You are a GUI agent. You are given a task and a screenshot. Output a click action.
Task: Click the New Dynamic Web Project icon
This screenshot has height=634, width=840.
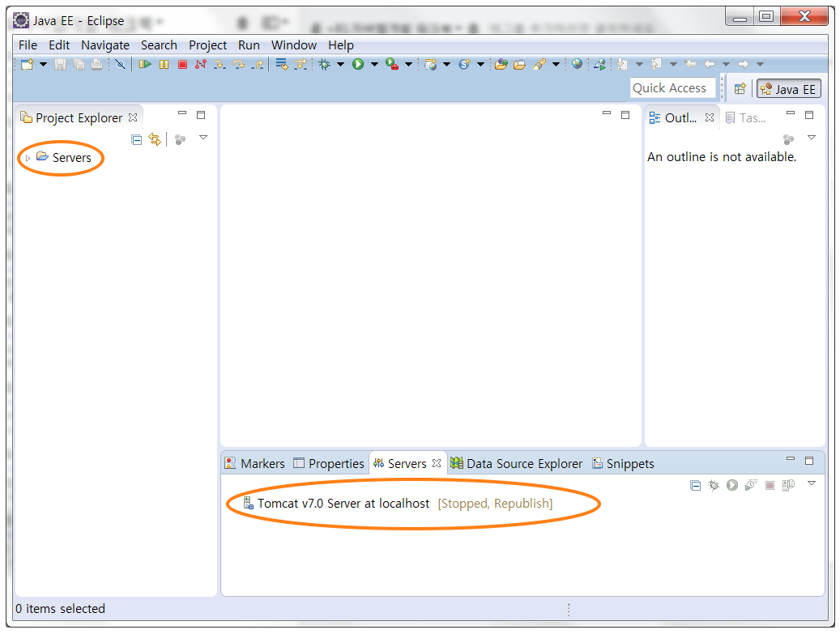pos(430,64)
